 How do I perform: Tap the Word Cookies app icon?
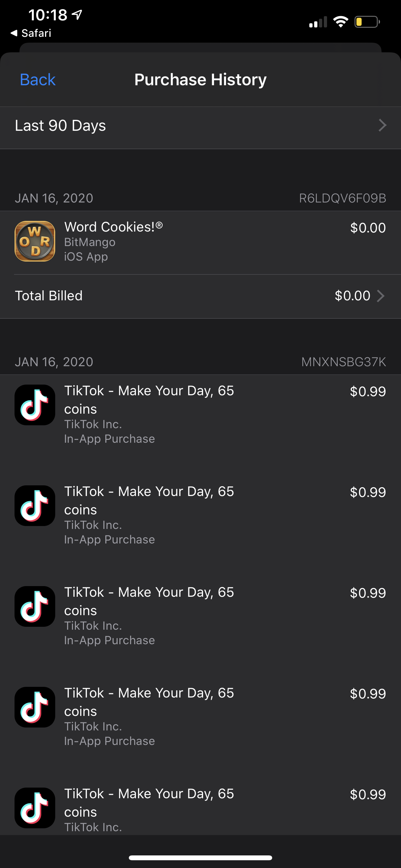[35, 241]
